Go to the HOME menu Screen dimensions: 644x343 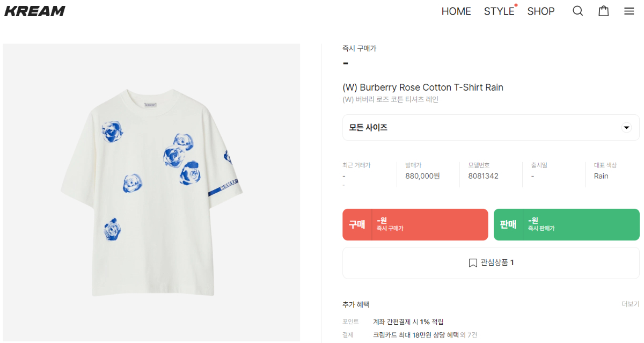(456, 11)
